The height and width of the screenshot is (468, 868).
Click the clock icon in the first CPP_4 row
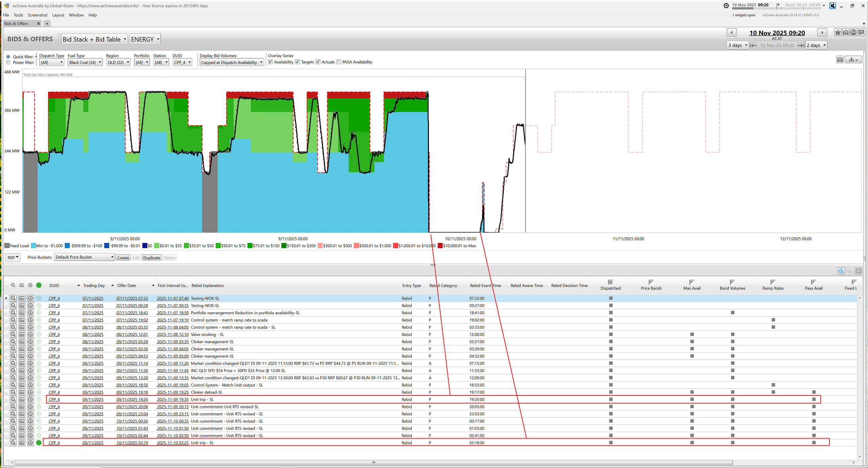[30, 298]
